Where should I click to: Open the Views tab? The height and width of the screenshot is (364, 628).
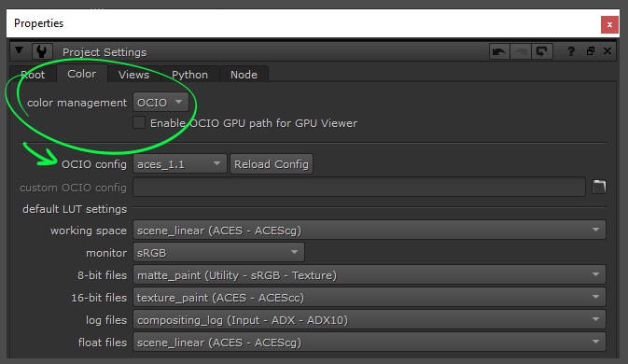[133, 75]
